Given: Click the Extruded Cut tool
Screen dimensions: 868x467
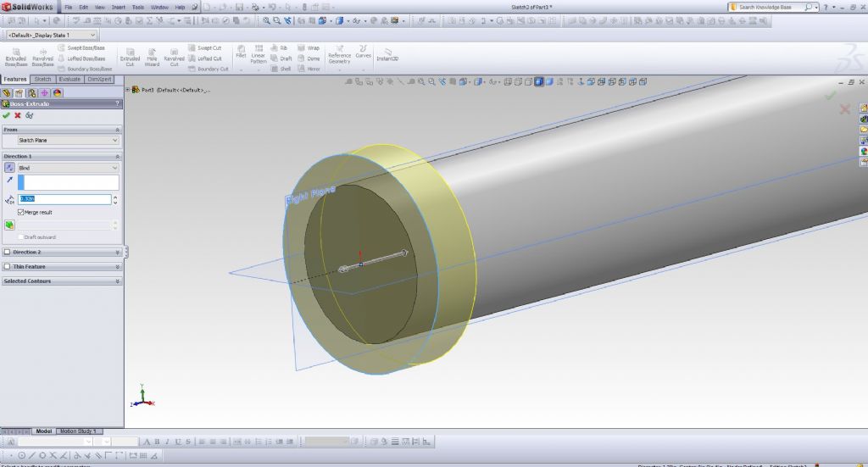Looking at the screenshot, I should pos(130,57).
